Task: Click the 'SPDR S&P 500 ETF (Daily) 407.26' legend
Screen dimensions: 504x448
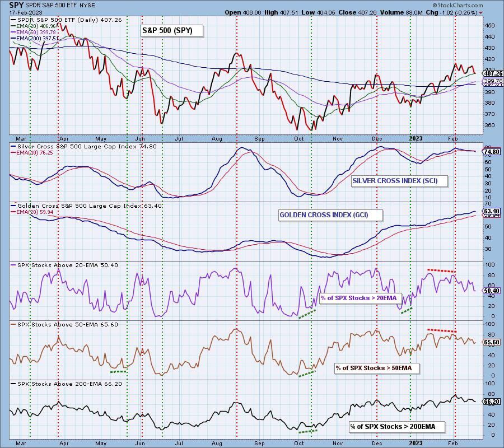Action: point(66,20)
